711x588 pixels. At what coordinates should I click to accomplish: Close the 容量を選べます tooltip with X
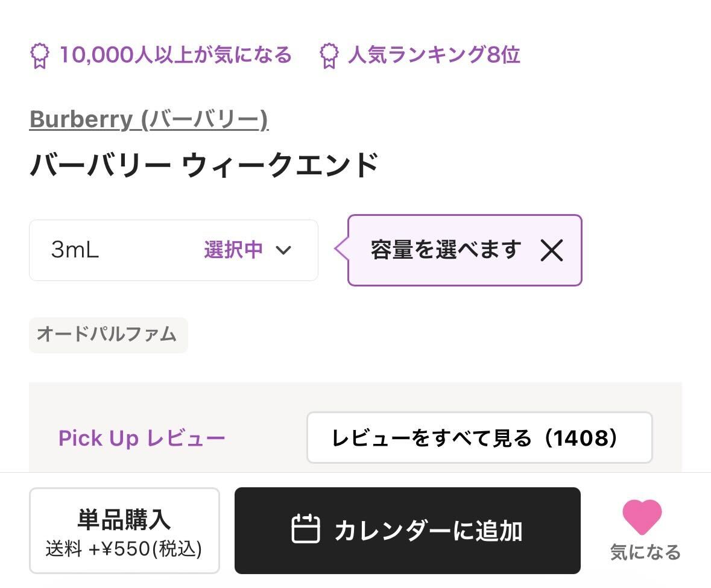point(551,250)
